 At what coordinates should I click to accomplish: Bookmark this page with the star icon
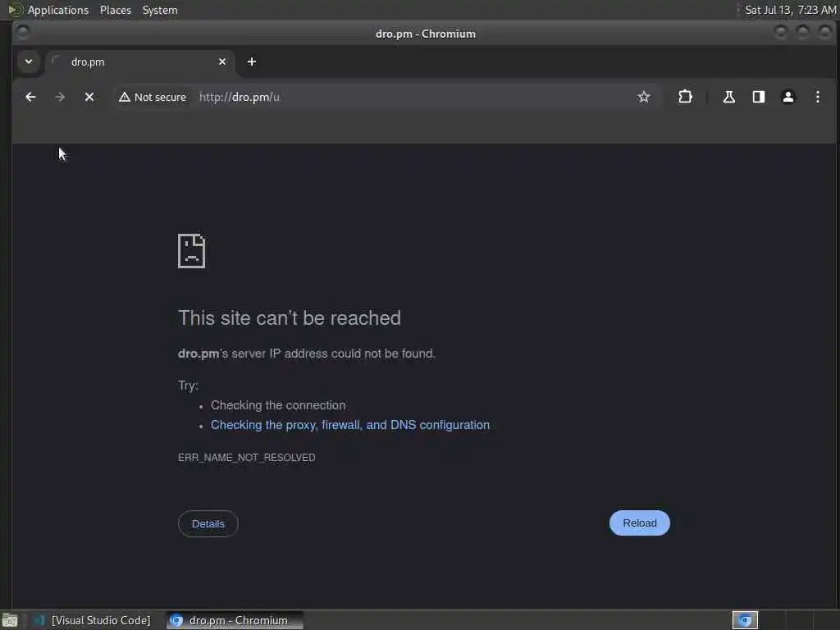point(643,97)
